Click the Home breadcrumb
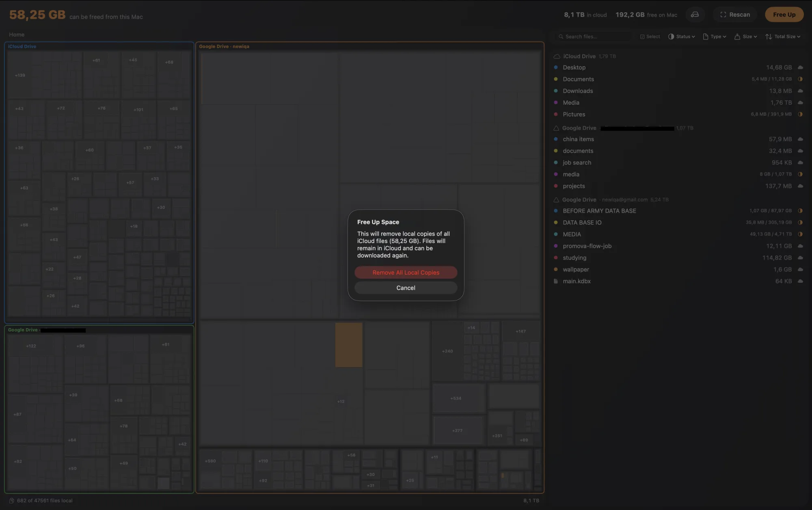 click(17, 35)
